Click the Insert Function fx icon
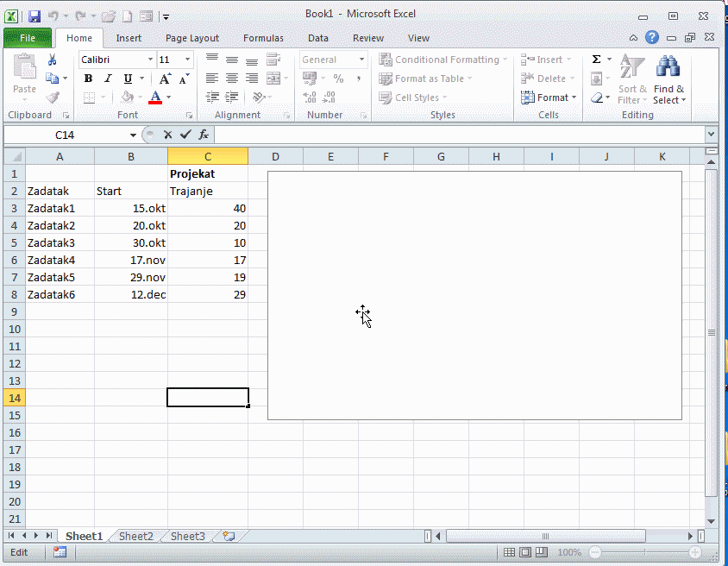 (204, 135)
